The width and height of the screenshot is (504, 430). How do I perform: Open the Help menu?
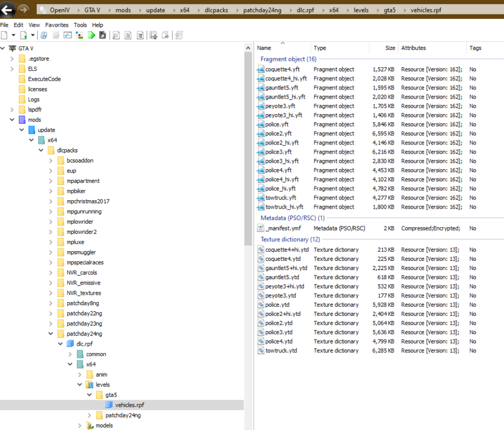coord(97,25)
